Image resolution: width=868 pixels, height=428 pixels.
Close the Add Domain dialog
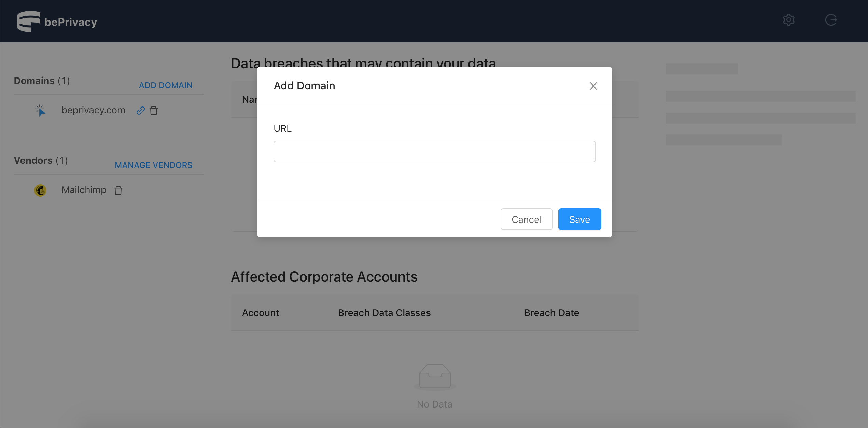point(593,86)
